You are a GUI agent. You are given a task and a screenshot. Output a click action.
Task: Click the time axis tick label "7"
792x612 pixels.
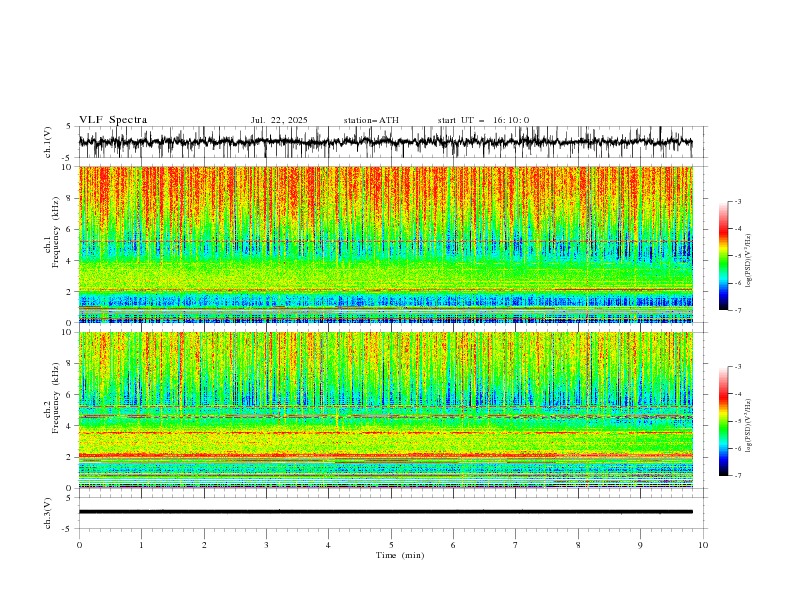point(516,545)
